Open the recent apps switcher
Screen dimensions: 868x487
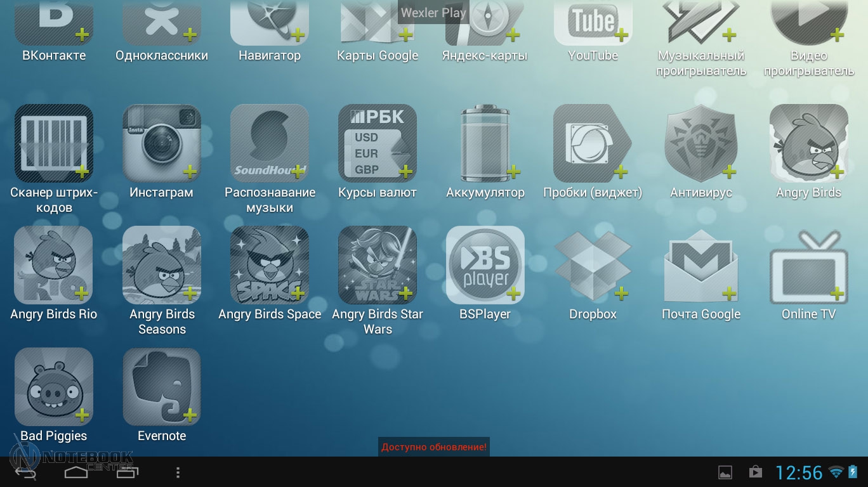(127, 472)
